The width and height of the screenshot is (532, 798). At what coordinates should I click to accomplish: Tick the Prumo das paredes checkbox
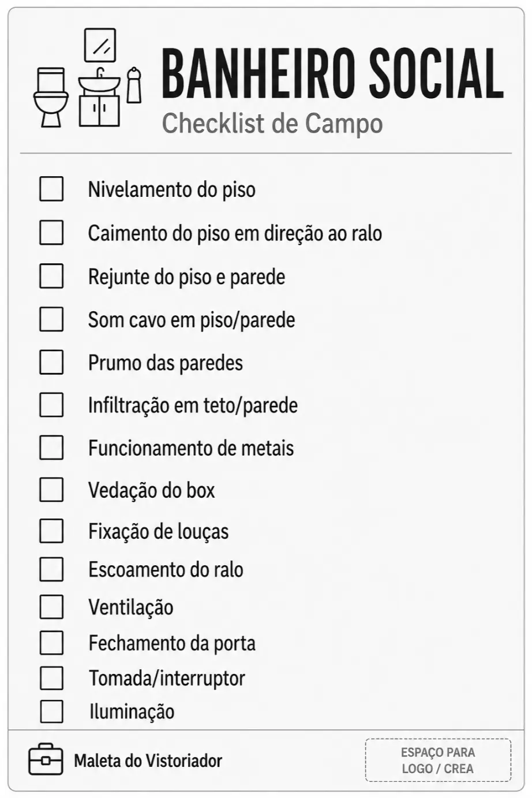[51, 363]
